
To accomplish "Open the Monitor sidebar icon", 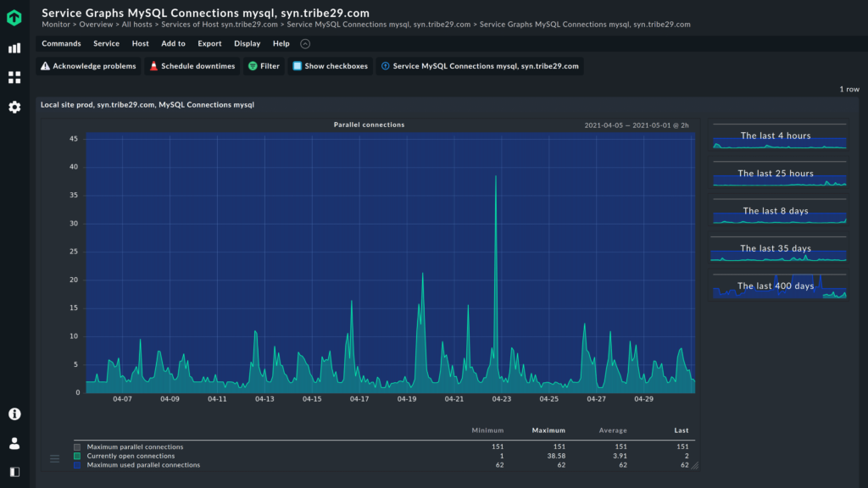I will (14, 47).
